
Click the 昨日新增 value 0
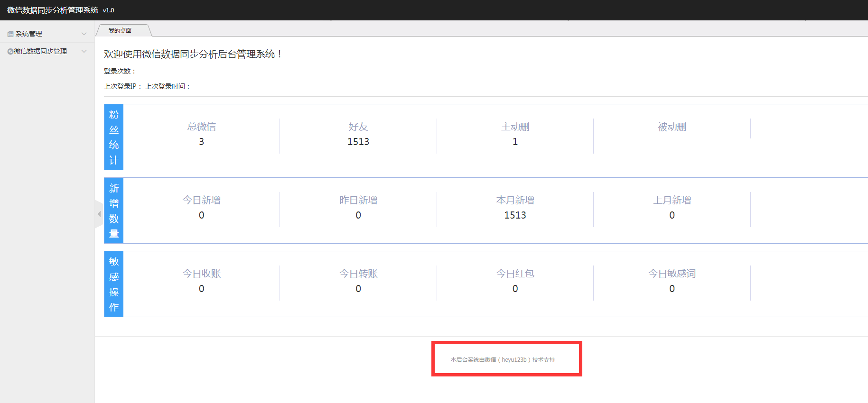(358, 215)
